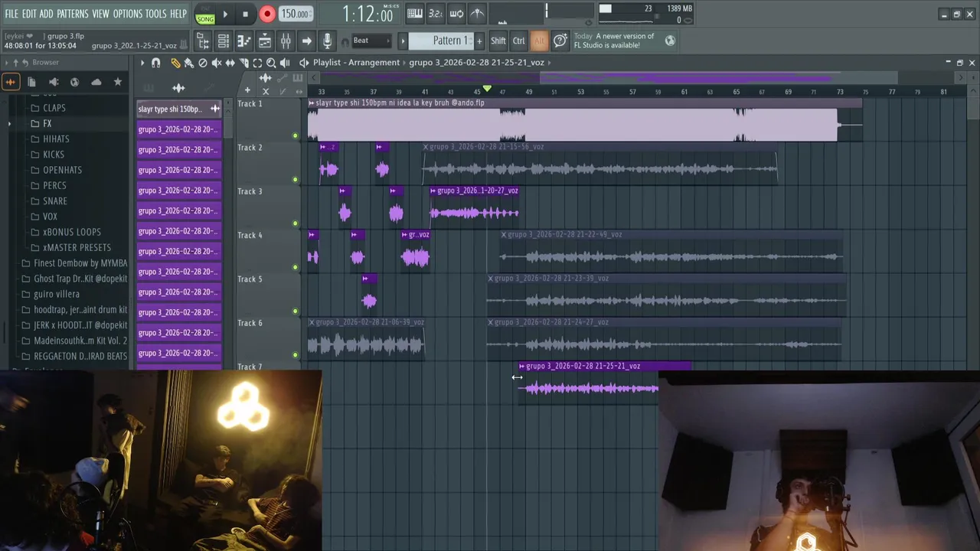Expand the FX folder arrow in browser
The height and width of the screenshot is (551, 980).
[x=10, y=123]
